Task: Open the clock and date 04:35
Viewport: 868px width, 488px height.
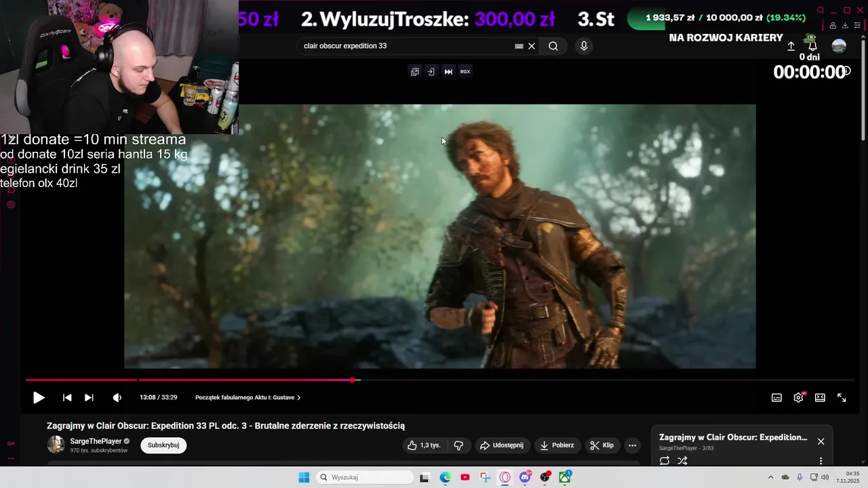Action: coord(848,477)
